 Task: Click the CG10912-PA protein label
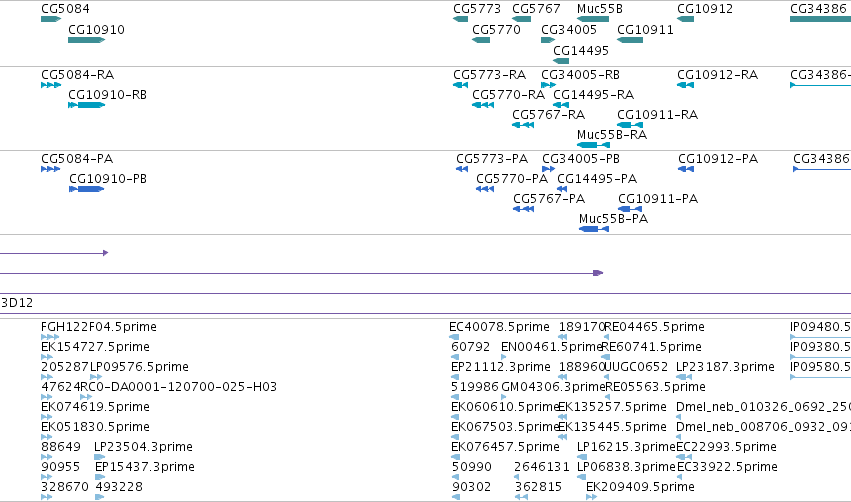pos(717,159)
